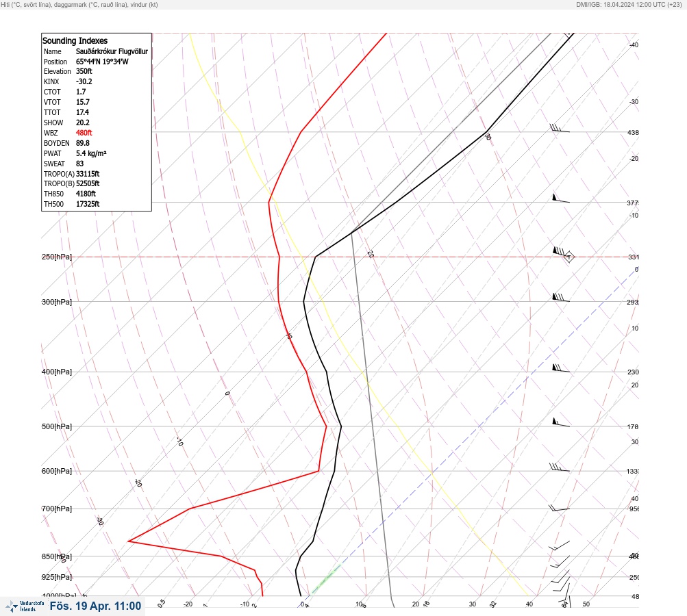Click the 'DMI/IGB: 18.04.2024 12:00 UTC (+23)' model run text
687x616 pixels.
pyautogui.click(x=629, y=4)
